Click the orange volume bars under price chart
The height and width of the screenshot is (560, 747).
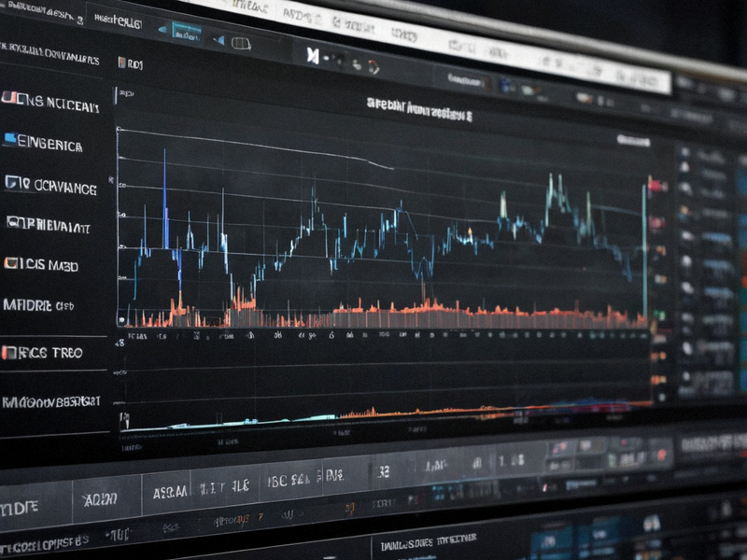point(381,315)
